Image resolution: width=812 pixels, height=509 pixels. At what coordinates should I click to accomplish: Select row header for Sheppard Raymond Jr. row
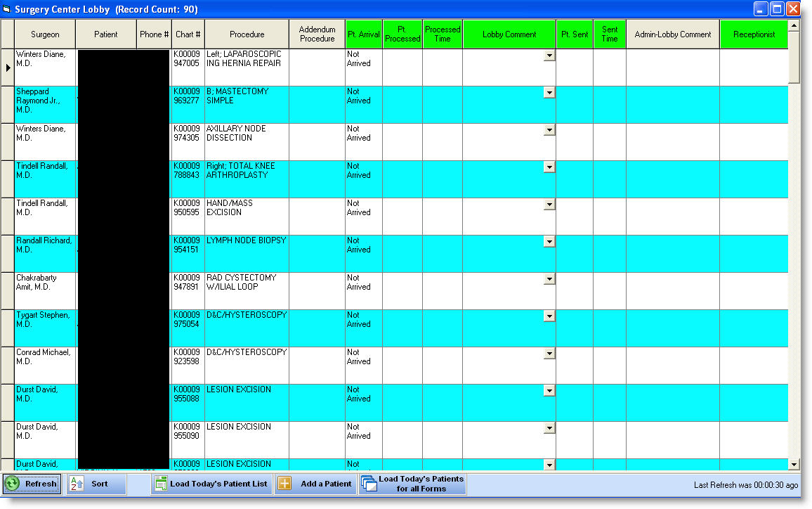click(7, 105)
